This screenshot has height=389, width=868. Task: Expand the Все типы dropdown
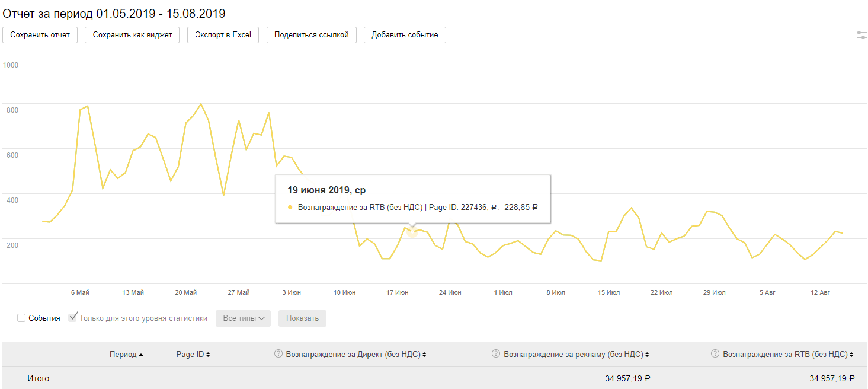(243, 318)
